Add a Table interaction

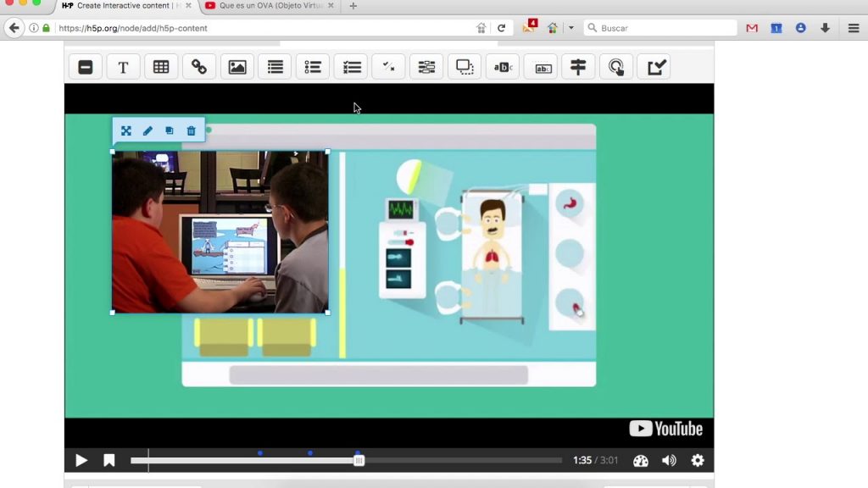point(161,68)
